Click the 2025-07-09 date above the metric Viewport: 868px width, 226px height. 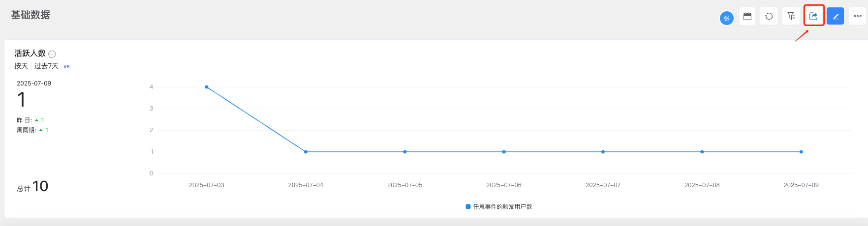coord(34,84)
